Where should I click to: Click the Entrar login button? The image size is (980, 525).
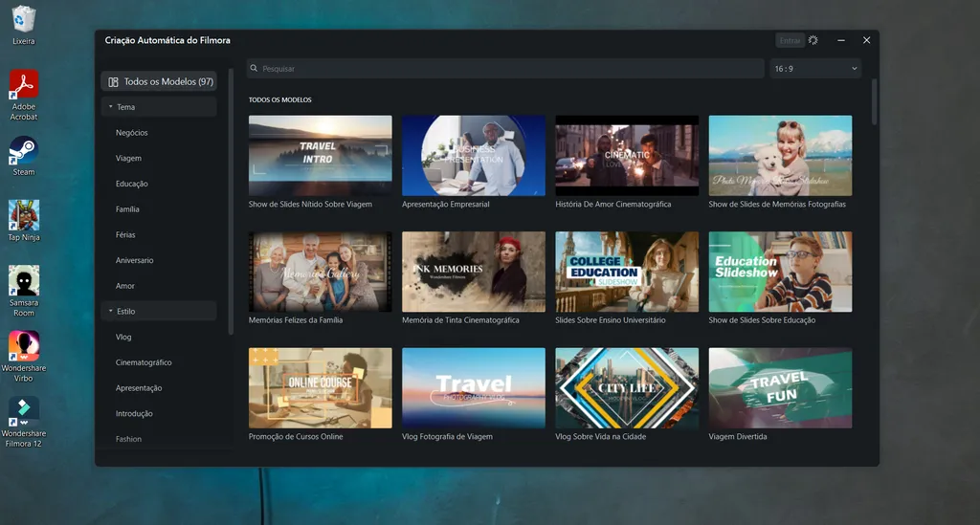point(790,41)
